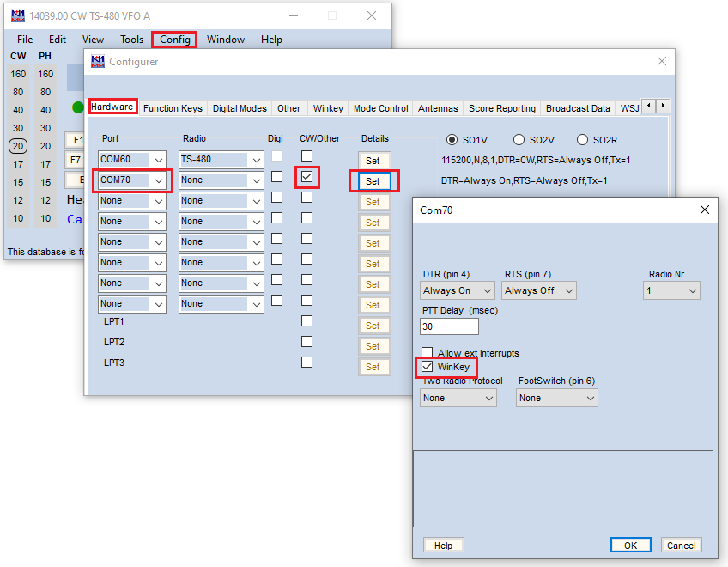Close the Configurer window
This screenshot has height=567, width=728.
(662, 61)
